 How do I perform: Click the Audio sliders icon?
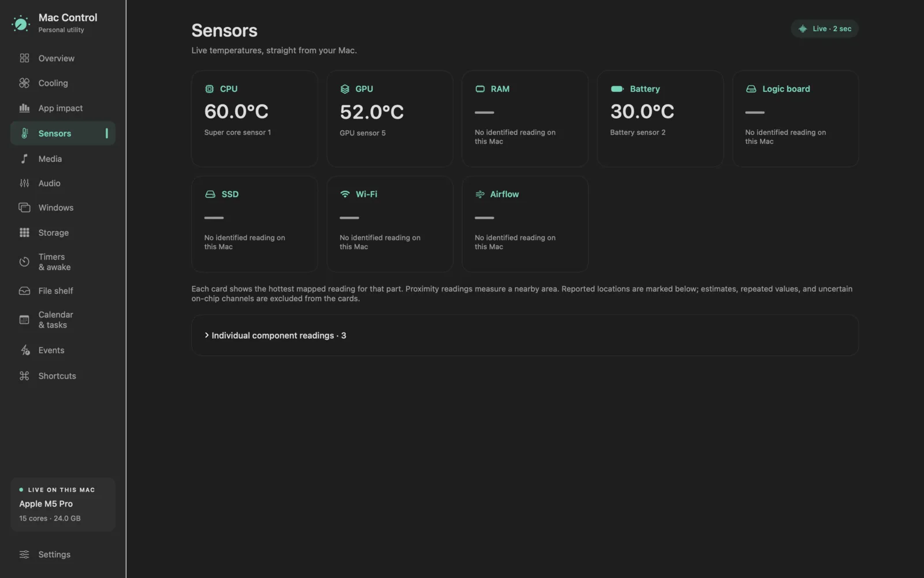pos(24,183)
